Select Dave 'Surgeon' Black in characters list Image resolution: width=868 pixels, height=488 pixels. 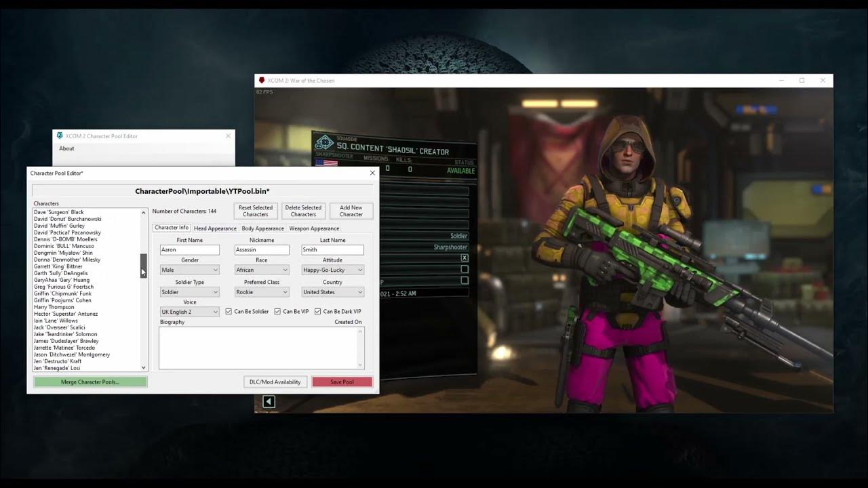[59, 212]
